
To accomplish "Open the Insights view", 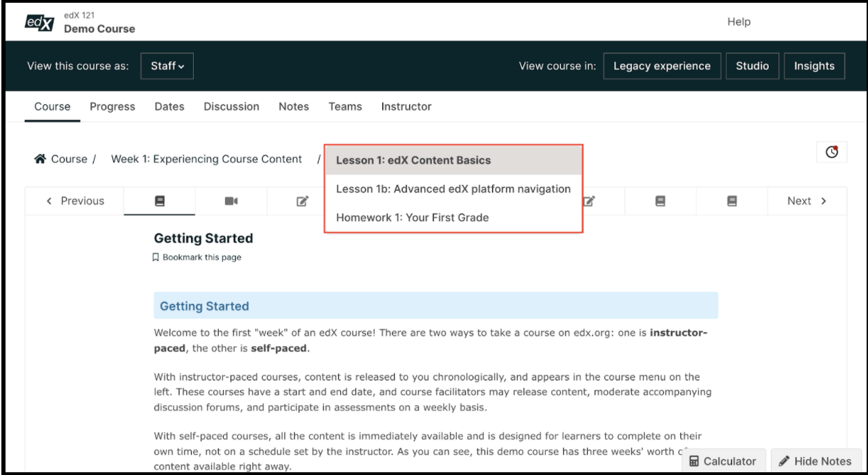I will pos(815,66).
